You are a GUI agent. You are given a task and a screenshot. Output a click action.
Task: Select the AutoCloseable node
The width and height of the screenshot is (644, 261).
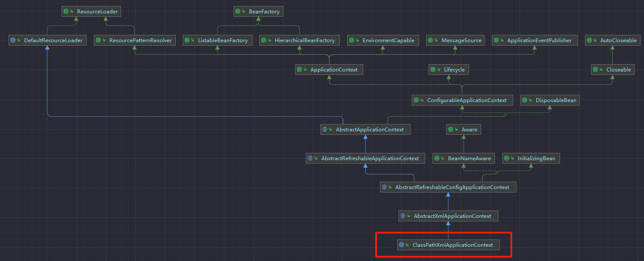(x=613, y=40)
